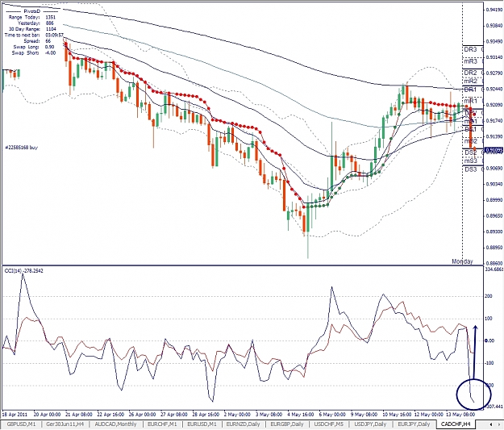Screen dimensions: 504x430
Task: Click the current price tag 0.91095
Action: click(494, 150)
